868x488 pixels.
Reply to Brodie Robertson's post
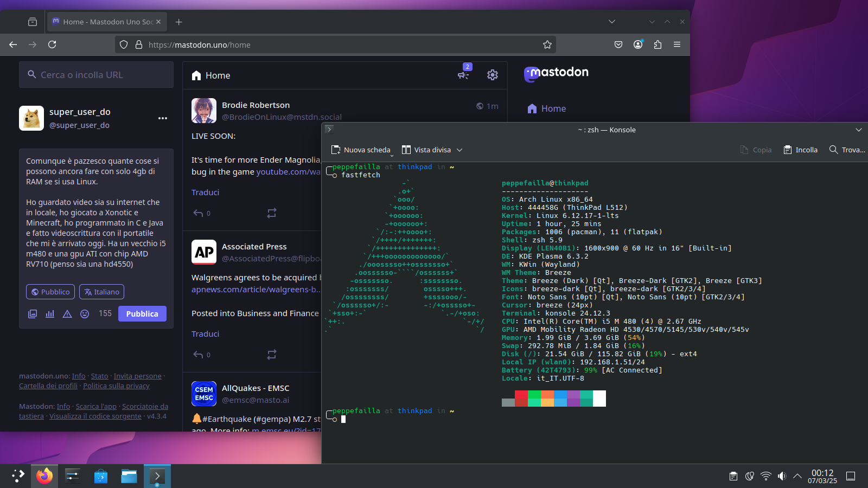(x=199, y=213)
